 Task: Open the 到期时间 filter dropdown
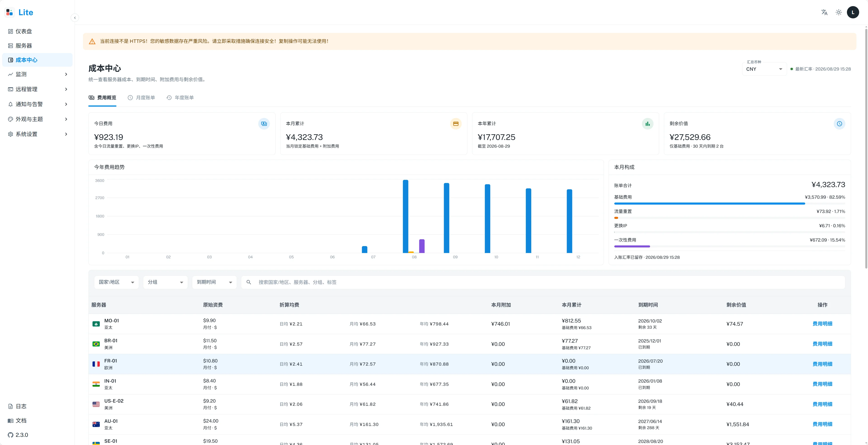click(214, 282)
